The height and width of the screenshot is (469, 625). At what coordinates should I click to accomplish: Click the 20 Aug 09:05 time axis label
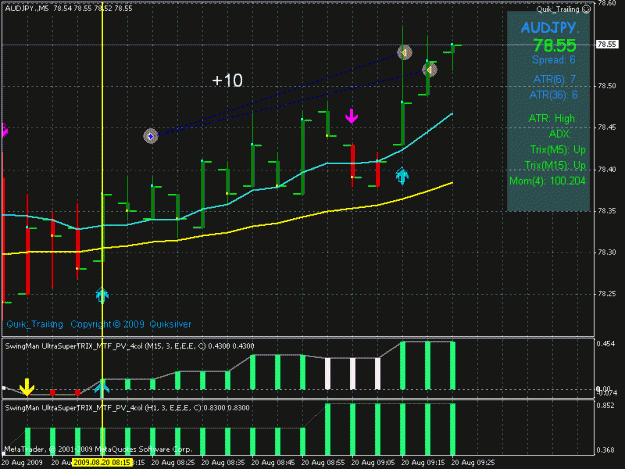pyautogui.click(x=373, y=463)
